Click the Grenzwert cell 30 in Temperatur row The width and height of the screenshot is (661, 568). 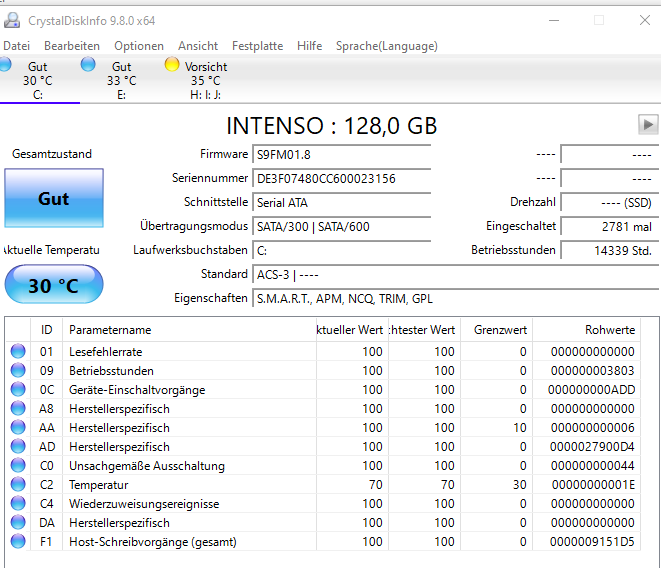pyautogui.click(x=520, y=485)
